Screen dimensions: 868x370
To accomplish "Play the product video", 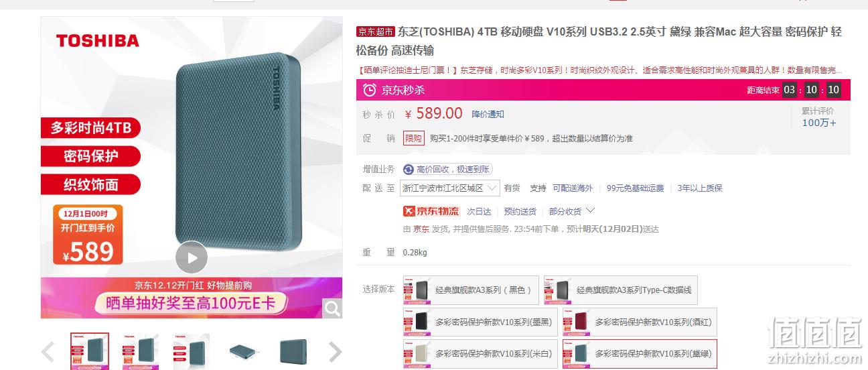I will [x=192, y=257].
